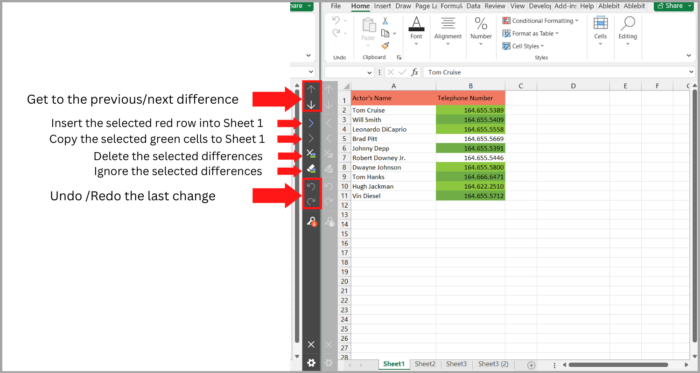Go to the previous difference (up arrow)

[x=311, y=89]
